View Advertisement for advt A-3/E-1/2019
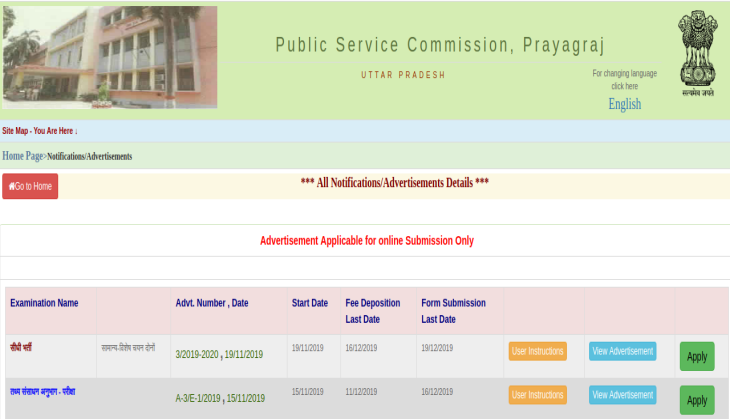 [x=622, y=395]
